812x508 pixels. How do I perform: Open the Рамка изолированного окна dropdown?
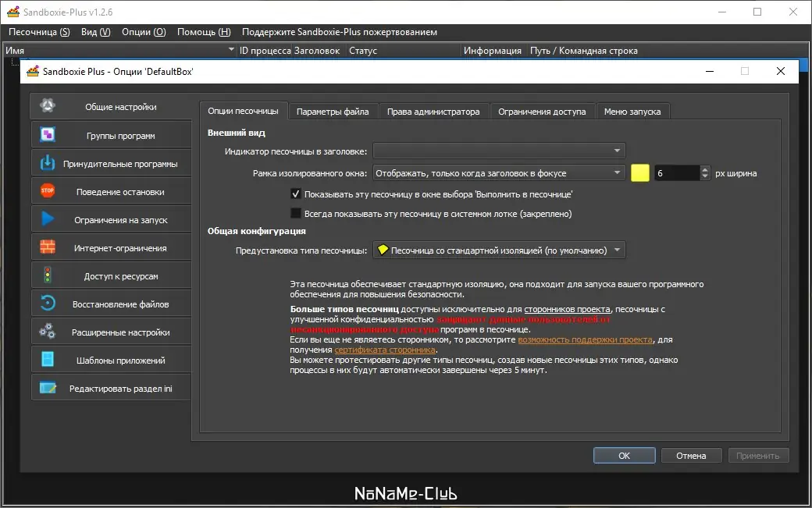click(499, 172)
